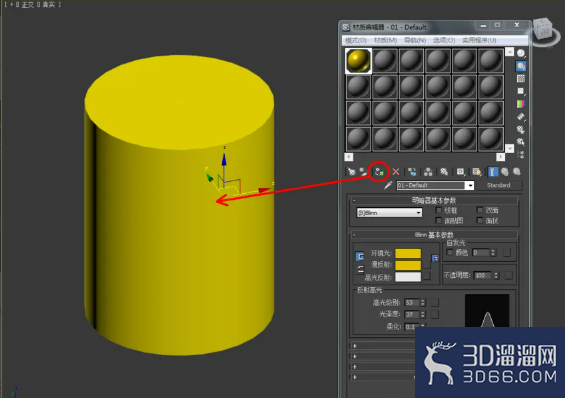Click the sample slots scroll up arrow
The height and width of the screenshot is (398, 565).
(509, 52)
